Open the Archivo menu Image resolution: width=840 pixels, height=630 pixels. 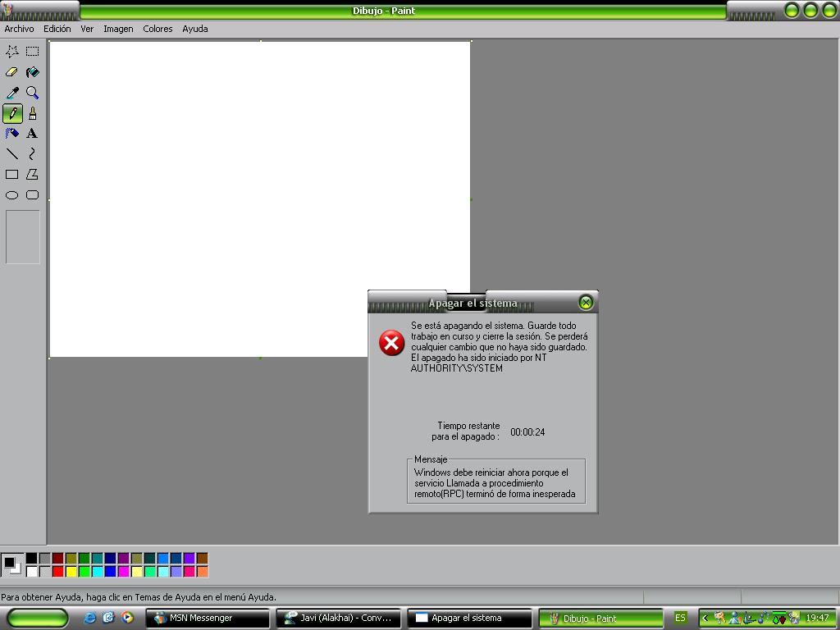point(20,29)
